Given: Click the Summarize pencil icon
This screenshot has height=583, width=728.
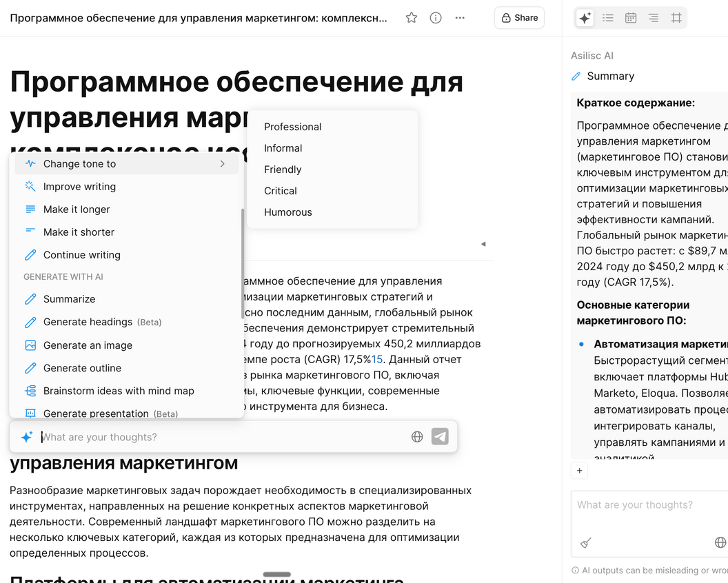Looking at the screenshot, I should (x=30, y=299).
